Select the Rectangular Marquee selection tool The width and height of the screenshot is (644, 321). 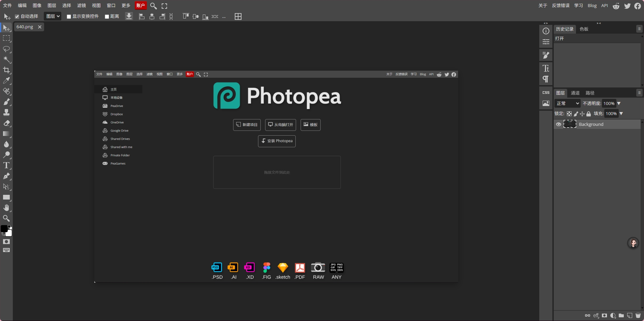coord(6,38)
